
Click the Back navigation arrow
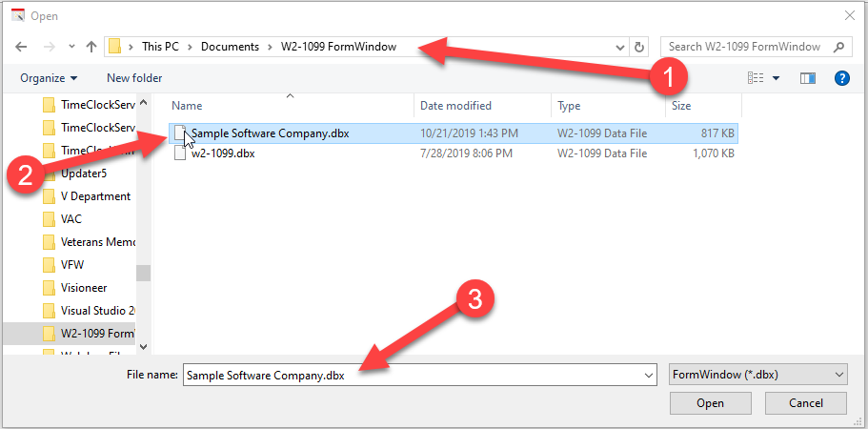coord(21,47)
